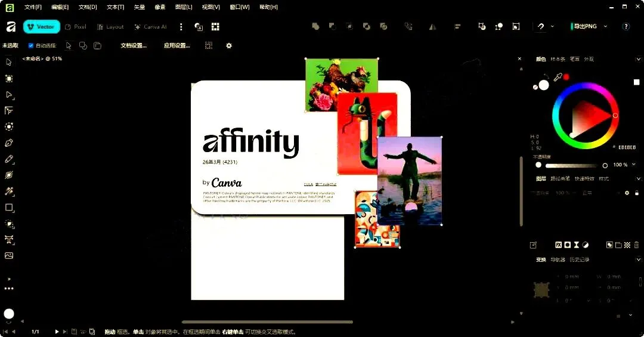Click the small white square at the top right of the color panel
The image size is (644, 337).
[636, 82]
